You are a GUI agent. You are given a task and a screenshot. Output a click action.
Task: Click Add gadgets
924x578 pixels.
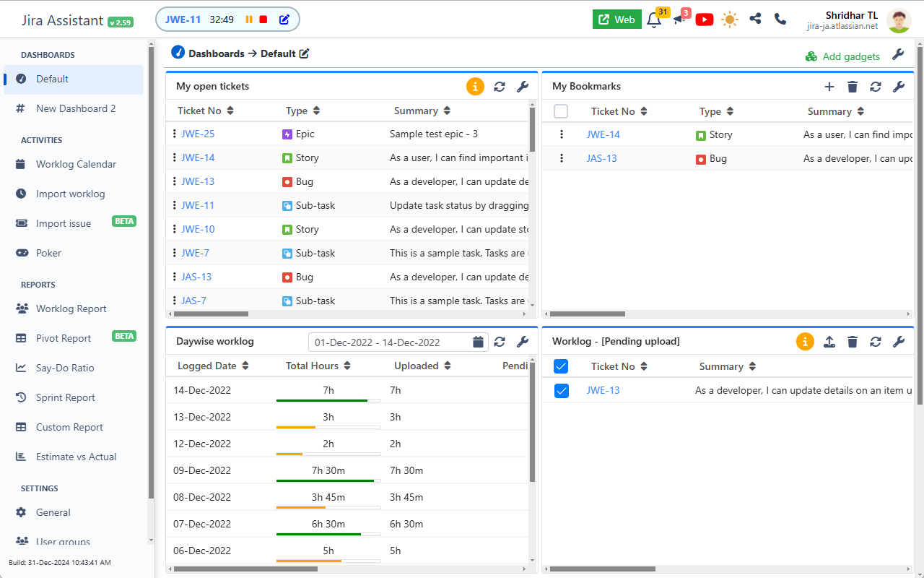[x=842, y=56]
